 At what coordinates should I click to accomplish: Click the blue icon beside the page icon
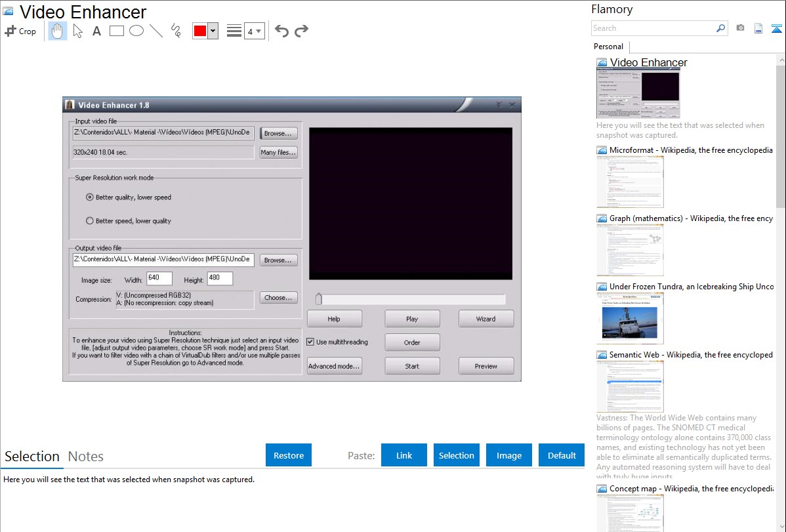(x=776, y=28)
